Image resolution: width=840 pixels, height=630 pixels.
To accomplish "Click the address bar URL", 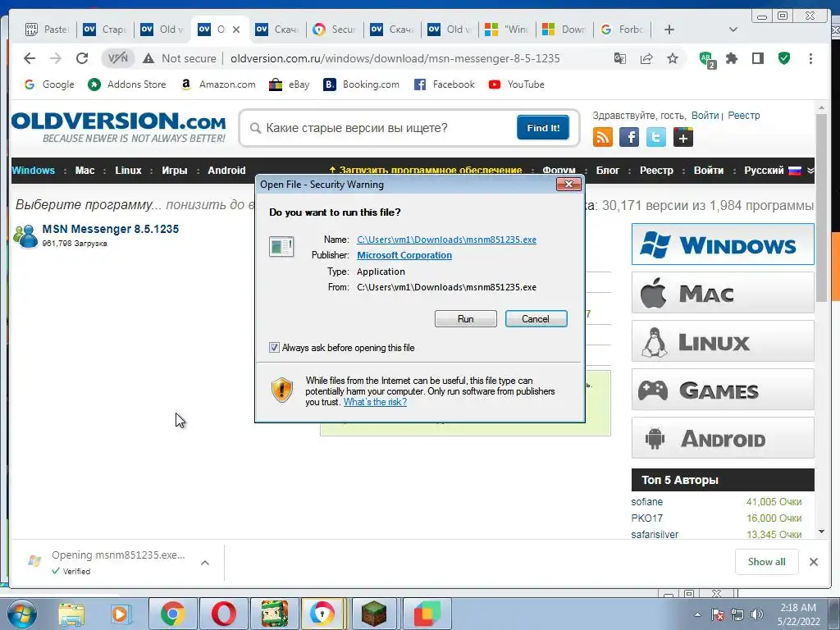I will click(x=395, y=58).
